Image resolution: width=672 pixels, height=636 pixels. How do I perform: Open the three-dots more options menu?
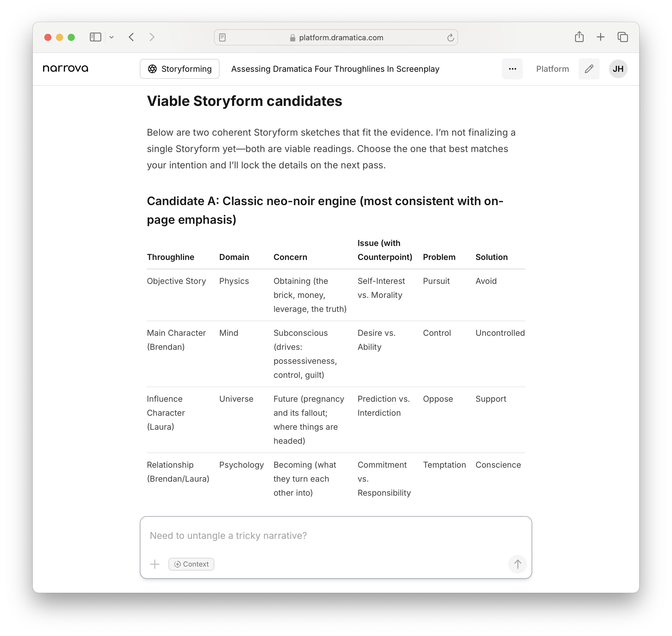click(512, 69)
